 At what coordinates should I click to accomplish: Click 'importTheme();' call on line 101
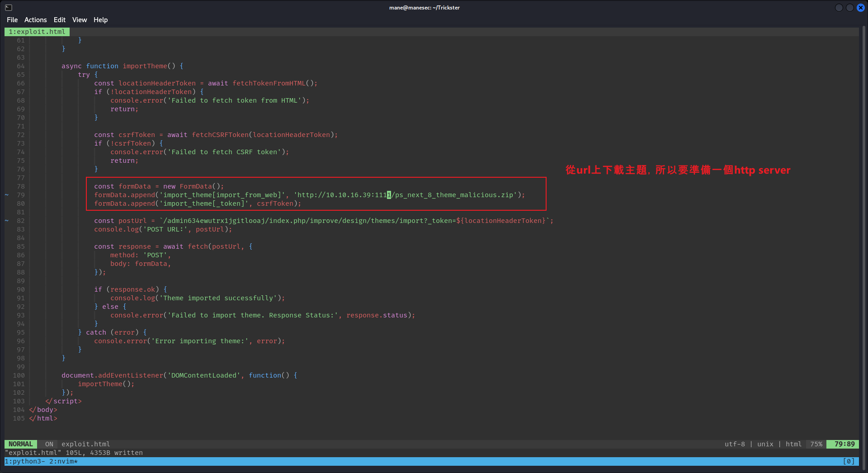point(106,384)
